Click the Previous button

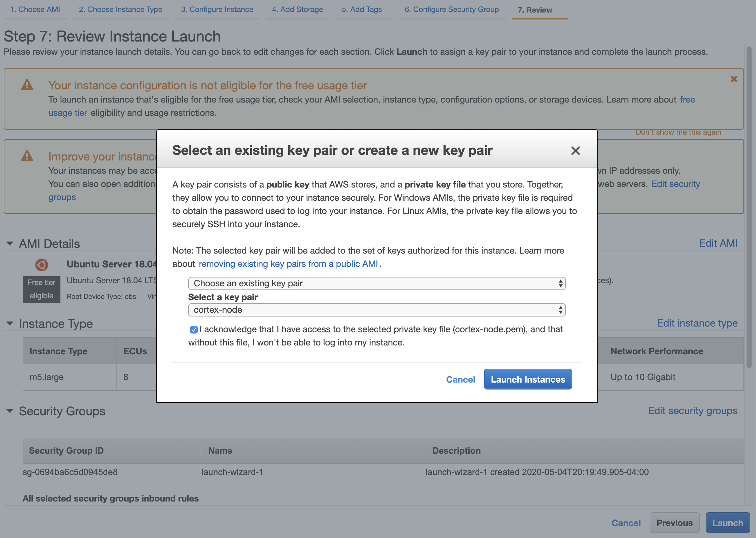click(x=674, y=523)
